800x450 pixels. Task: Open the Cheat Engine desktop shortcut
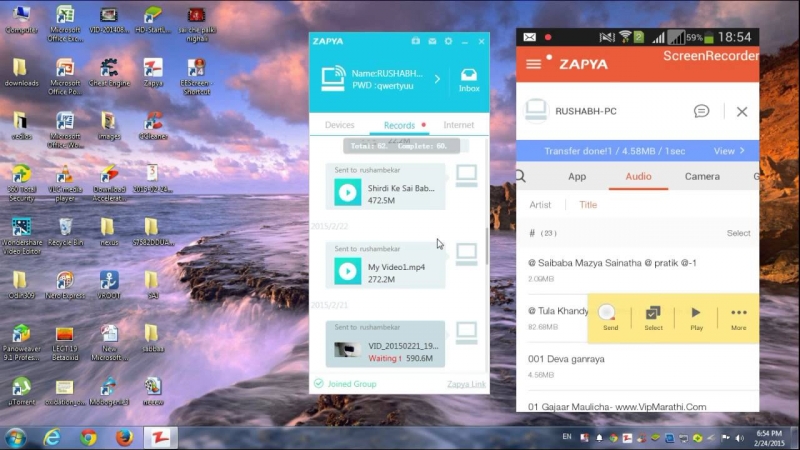tap(109, 72)
